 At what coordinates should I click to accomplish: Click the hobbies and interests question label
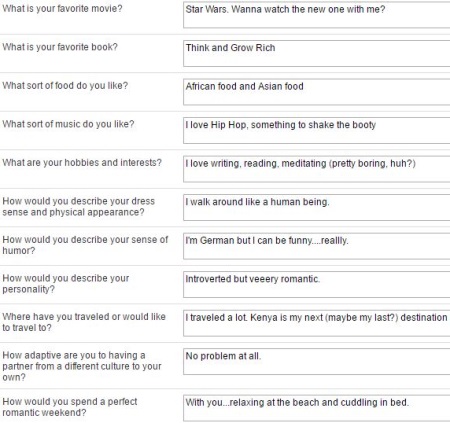82,163
